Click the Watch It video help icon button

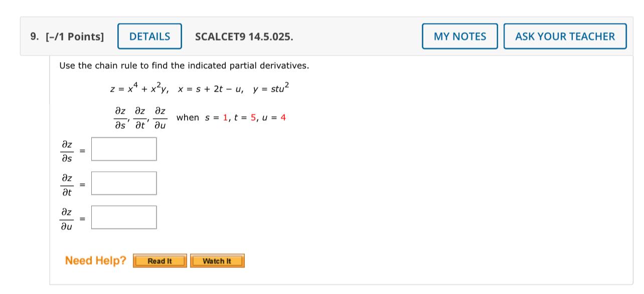point(217,260)
